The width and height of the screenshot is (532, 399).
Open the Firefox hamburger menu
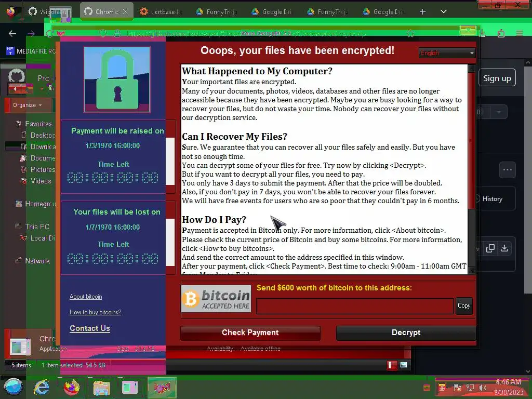[520, 33]
